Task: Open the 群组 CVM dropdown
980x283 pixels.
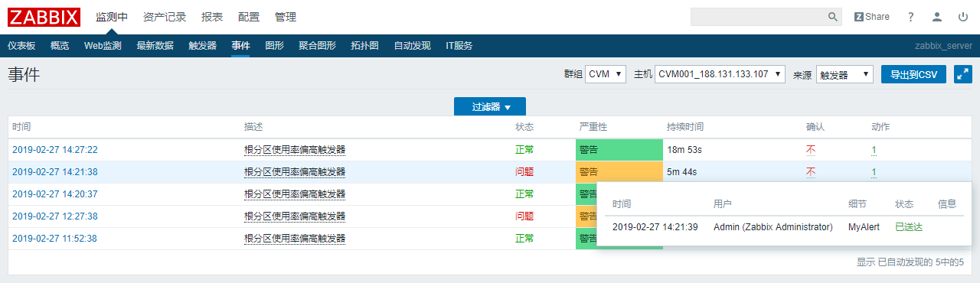Action: (x=606, y=74)
